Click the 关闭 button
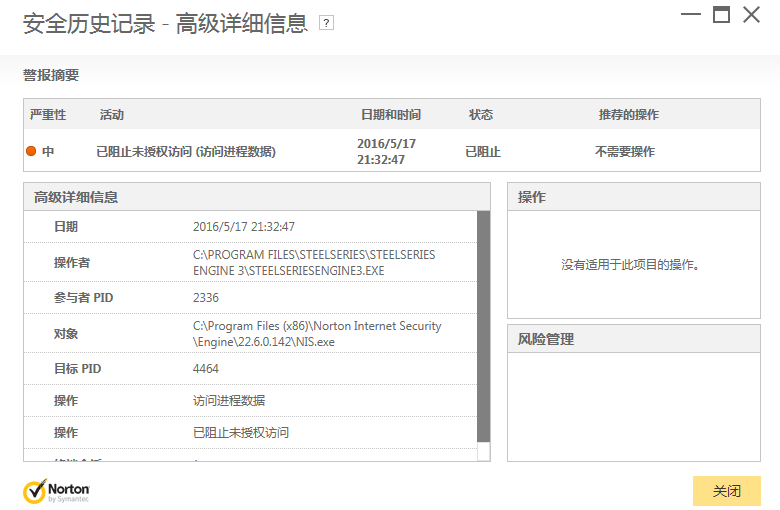Screen dimensions: 780x510 pos(727,491)
